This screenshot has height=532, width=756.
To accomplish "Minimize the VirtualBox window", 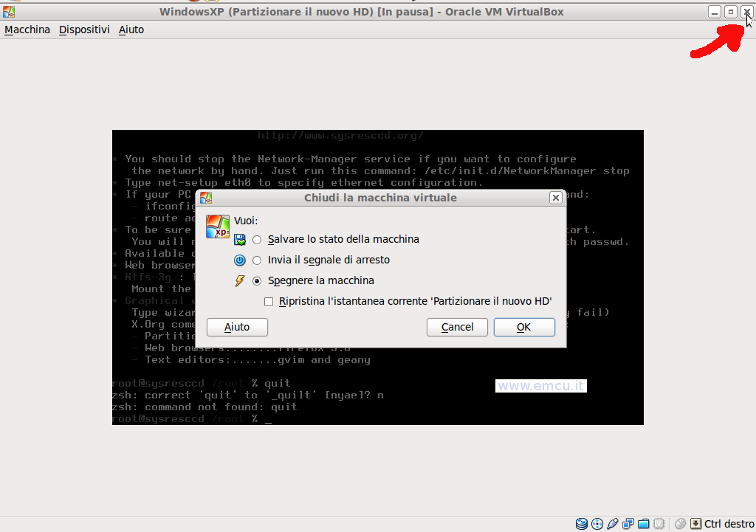I will pos(715,12).
